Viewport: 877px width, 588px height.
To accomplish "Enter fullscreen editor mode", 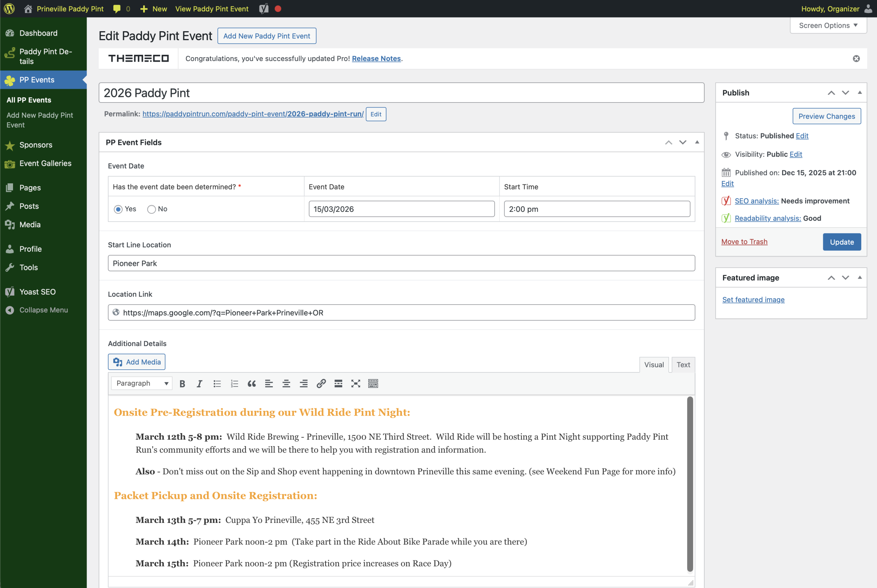I will [356, 383].
